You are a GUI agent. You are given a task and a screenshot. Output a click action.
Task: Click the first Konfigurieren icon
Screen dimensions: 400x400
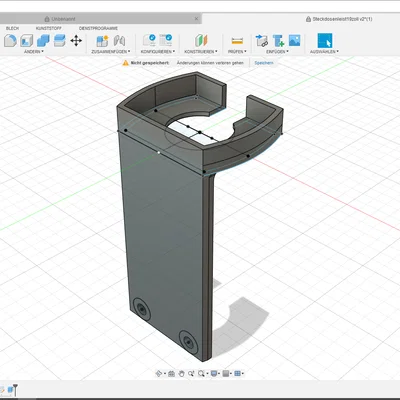tap(149, 40)
